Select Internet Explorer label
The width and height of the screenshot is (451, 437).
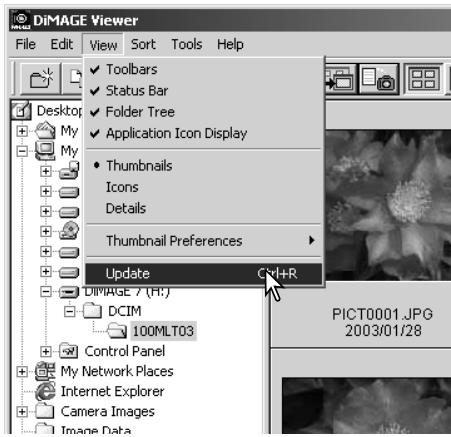coord(112,391)
